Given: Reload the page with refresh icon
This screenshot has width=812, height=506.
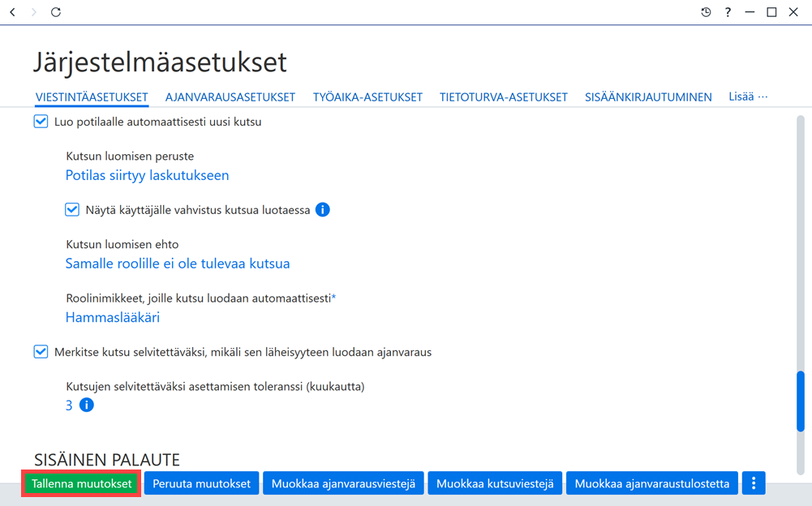Looking at the screenshot, I should pyautogui.click(x=56, y=12).
